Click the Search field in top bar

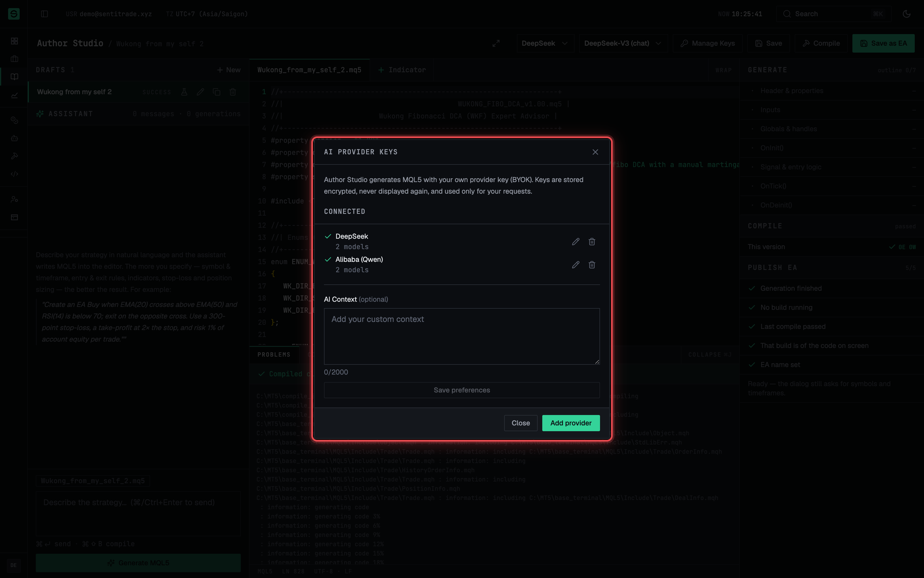(834, 14)
